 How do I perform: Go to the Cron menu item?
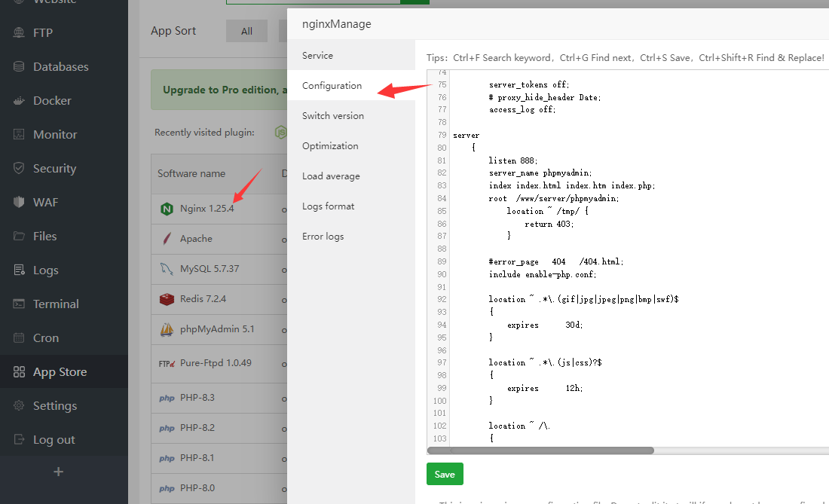(x=45, y=338)
